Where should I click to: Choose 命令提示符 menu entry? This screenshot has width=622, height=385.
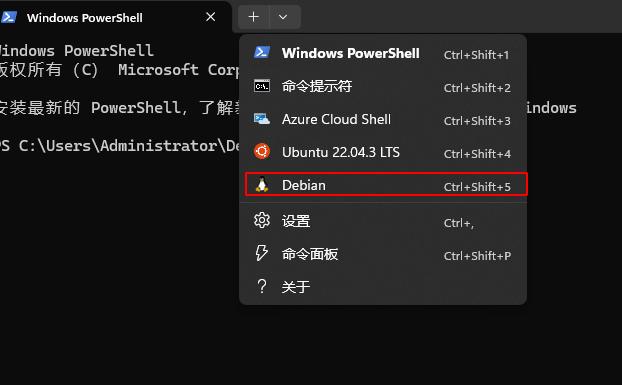(x=383, y=86)
